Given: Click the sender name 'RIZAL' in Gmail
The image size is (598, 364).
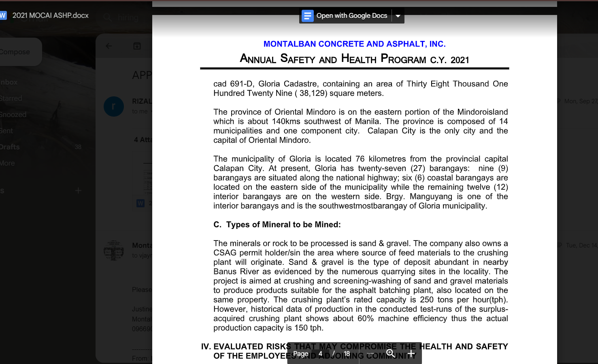Looking at the screenshot, I should pyautogui.click(x=142, y=101).
